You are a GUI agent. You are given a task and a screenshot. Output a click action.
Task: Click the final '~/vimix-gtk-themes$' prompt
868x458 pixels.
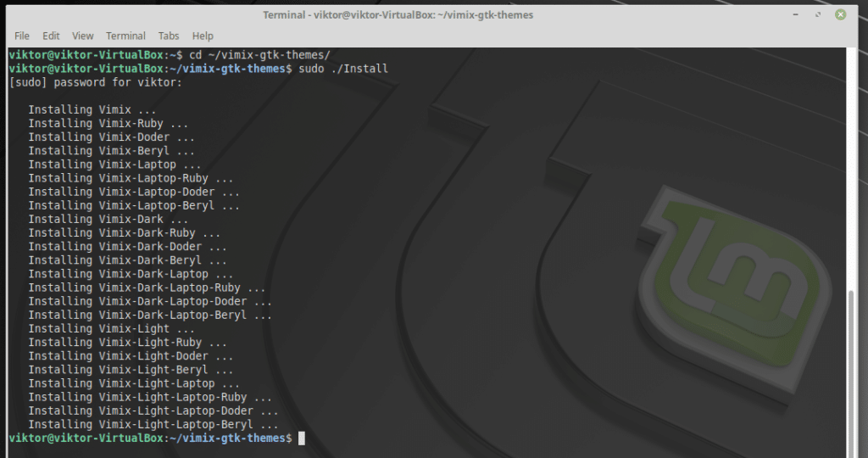(231, 438)
